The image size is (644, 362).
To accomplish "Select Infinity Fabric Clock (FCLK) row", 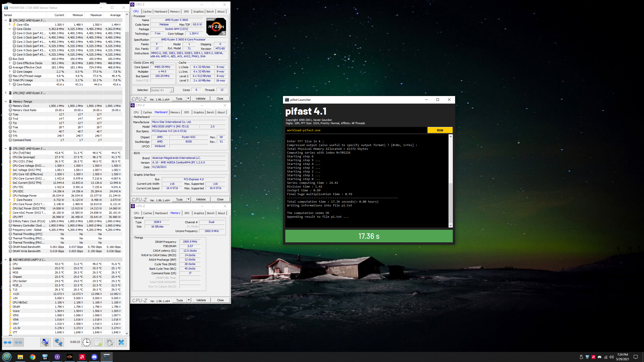I will coord(62,221).
